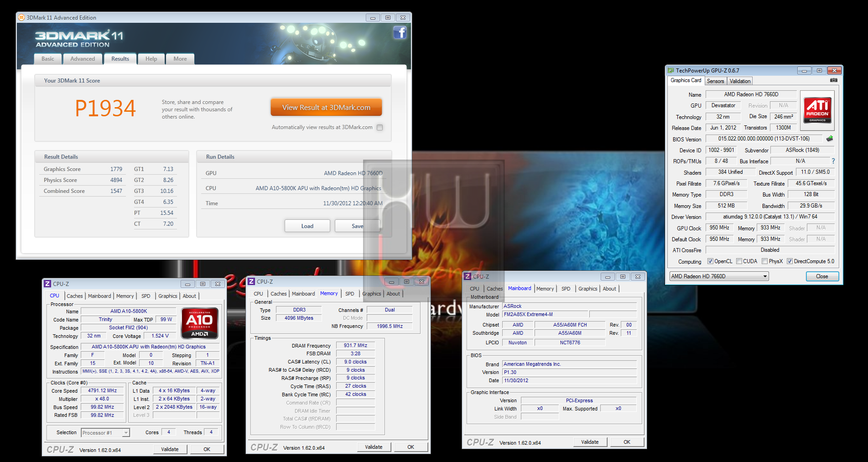Click the Save button in Run Details
The height and width of the screenshot is (462, 868).
point(357,226)
